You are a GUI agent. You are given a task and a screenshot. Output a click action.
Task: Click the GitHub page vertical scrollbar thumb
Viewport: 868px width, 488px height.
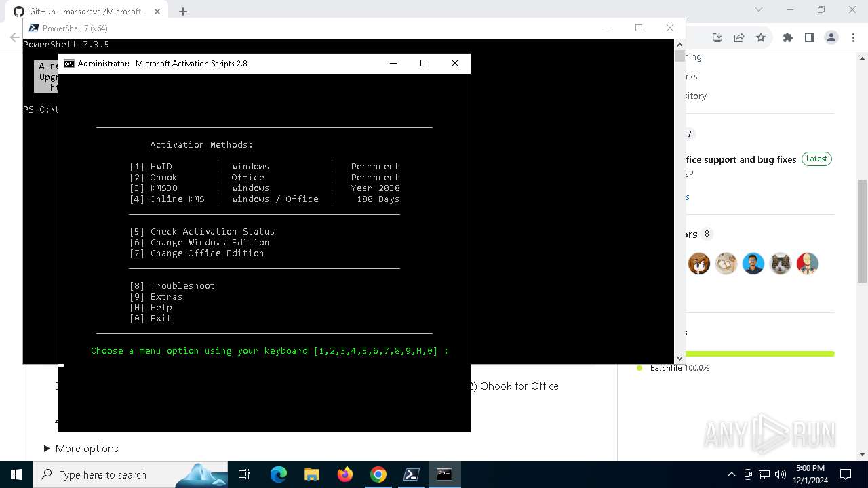tap(862, 230)
